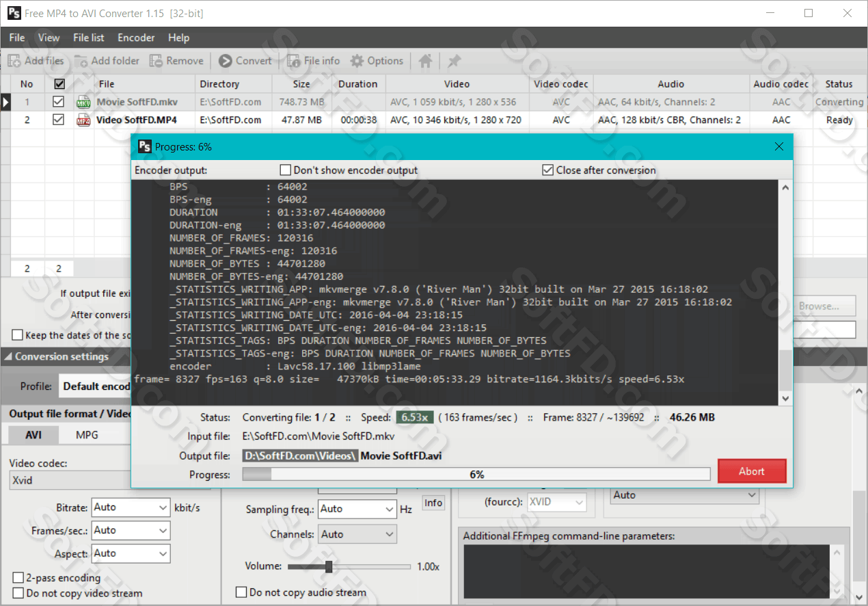Click the Duration column header

point(358,84)
